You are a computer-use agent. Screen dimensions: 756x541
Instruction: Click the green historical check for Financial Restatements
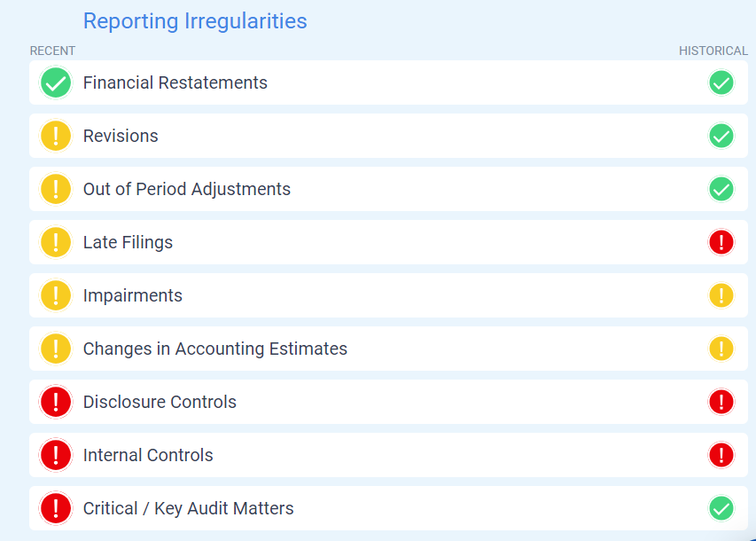(721, 82)
